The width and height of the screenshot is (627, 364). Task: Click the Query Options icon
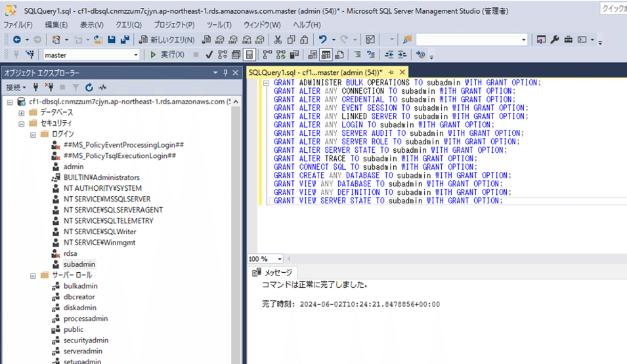(236, 54)
